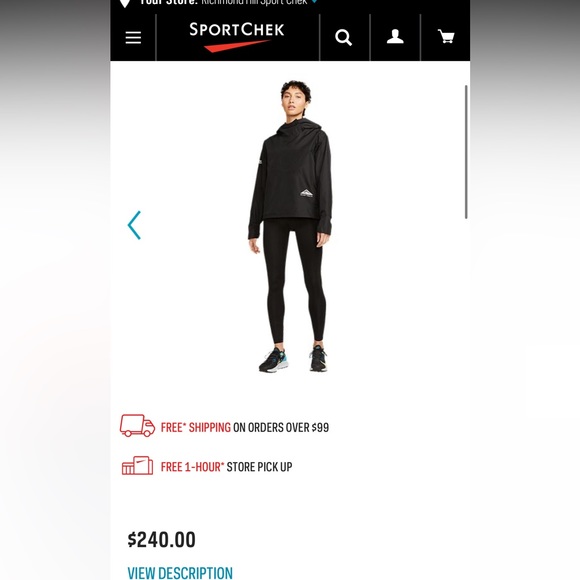Click the location pin icon
The width and height of the screenshot is (580, 580).
point(125,3)
